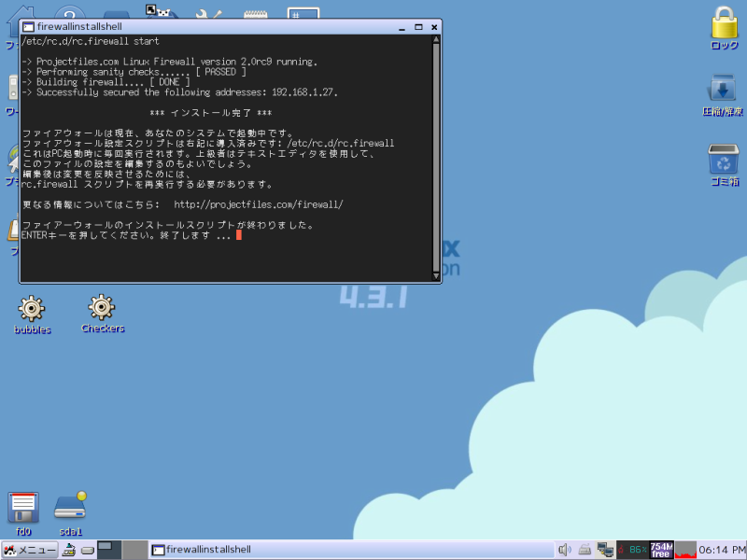The height and width of the screenshot is (560, 747).
Task: Minimize the firewallinstallshell window
Action: (402, 27)
